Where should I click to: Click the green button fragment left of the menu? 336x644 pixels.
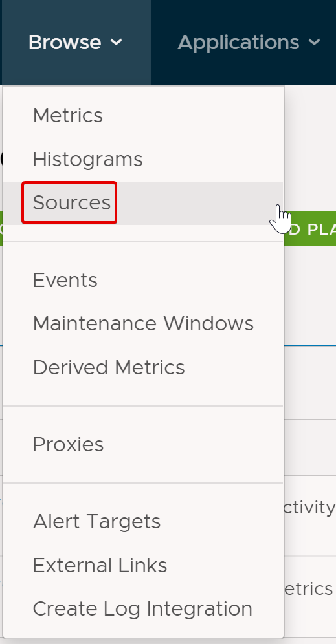point(1,228)
